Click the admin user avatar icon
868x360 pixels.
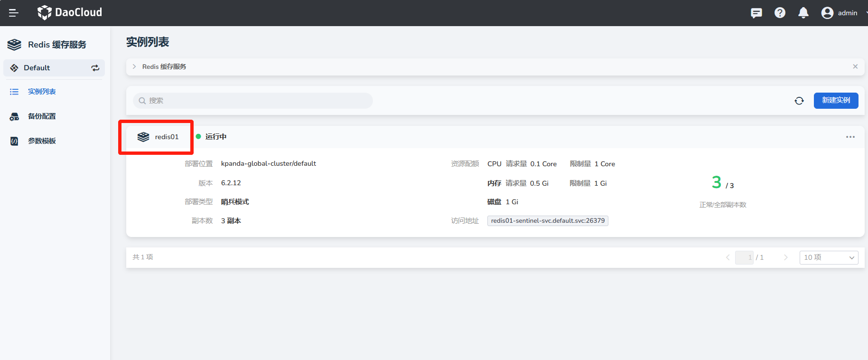[x=827, y=13]
